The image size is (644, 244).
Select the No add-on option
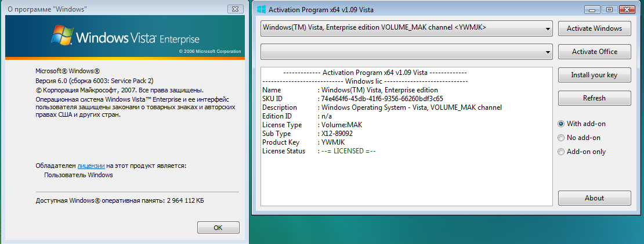[x=578, y=138]
